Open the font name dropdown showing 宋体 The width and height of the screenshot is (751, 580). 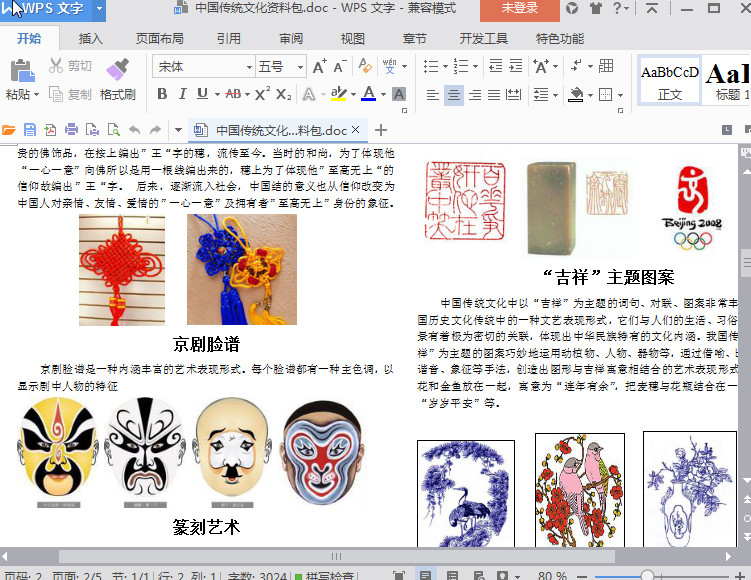249,67
